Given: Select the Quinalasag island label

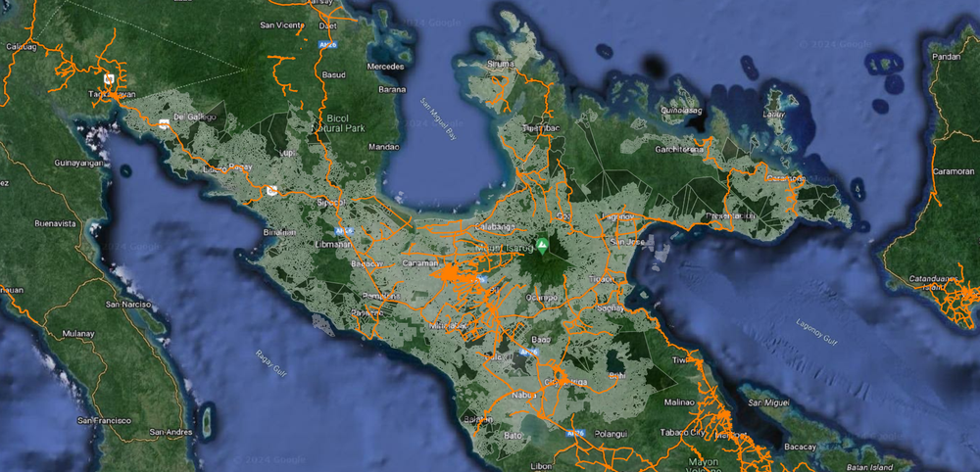Looking at the screenshot, I should pyautogui.click(x=680, y=111).
